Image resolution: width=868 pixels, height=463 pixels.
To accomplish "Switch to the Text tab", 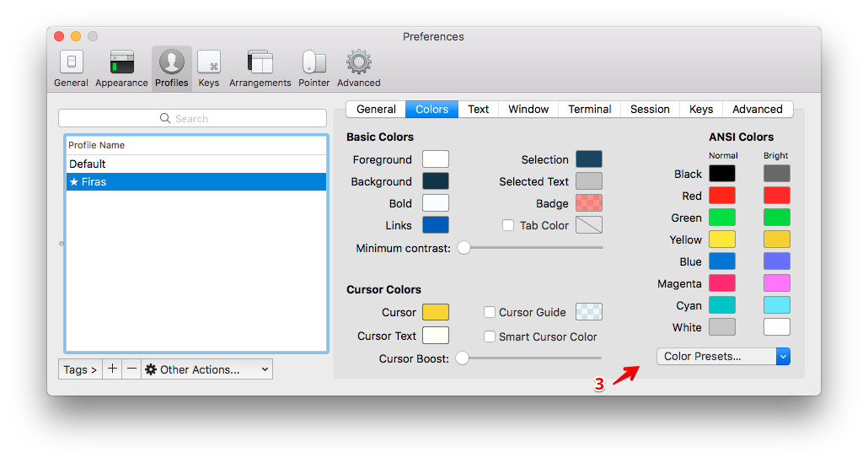I will tap(479, 109).
